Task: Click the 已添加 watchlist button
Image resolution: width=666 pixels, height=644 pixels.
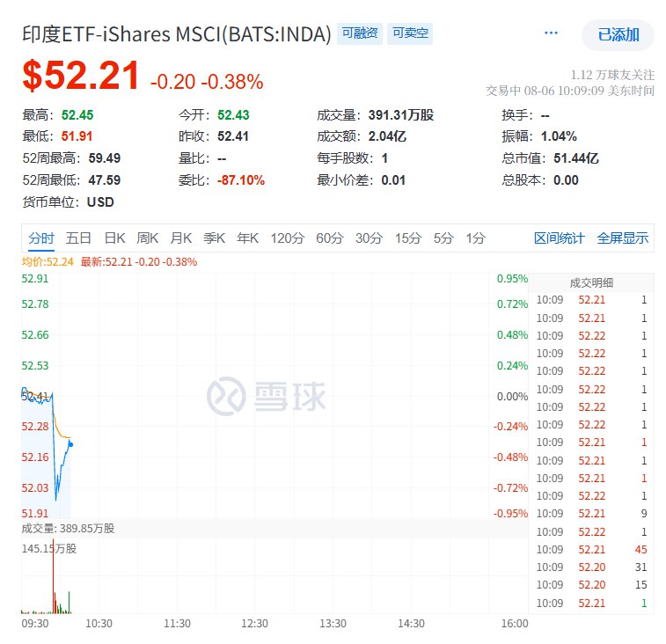Action: click(618, 35)
